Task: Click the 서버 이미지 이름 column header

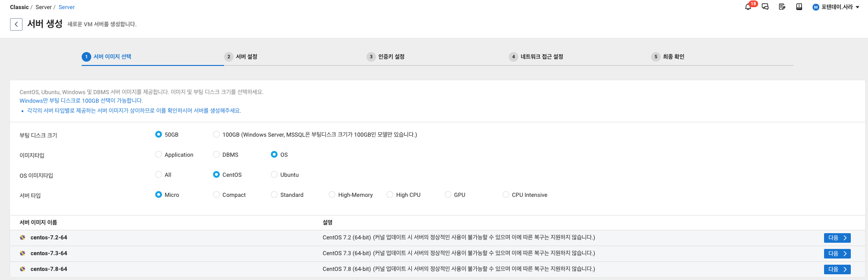Action: tap(38, 223)
